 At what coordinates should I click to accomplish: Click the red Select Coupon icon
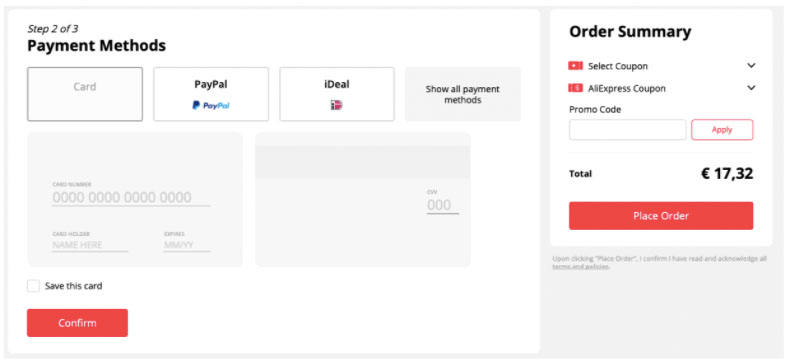(575, 66)
